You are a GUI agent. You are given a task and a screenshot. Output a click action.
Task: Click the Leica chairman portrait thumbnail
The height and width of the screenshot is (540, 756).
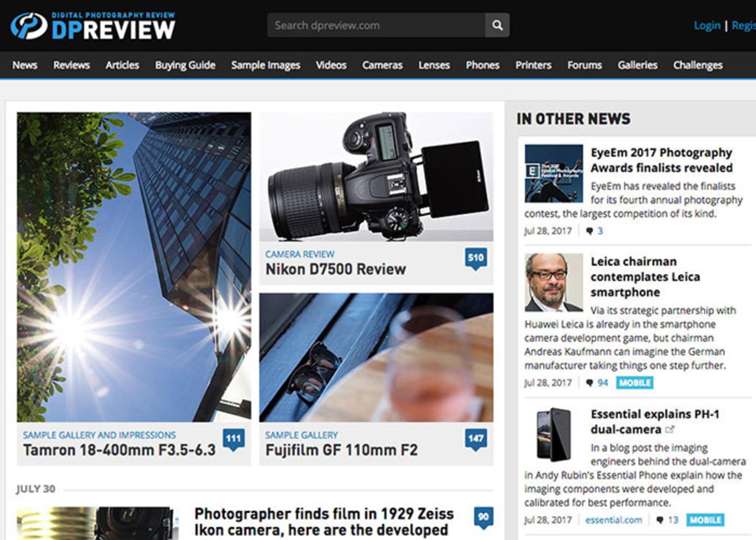(x=554, y=282)
